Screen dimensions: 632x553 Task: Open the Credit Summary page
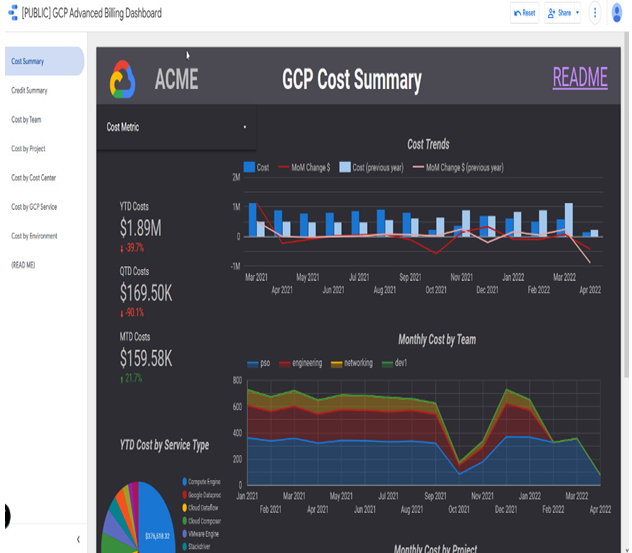(29, 90)
